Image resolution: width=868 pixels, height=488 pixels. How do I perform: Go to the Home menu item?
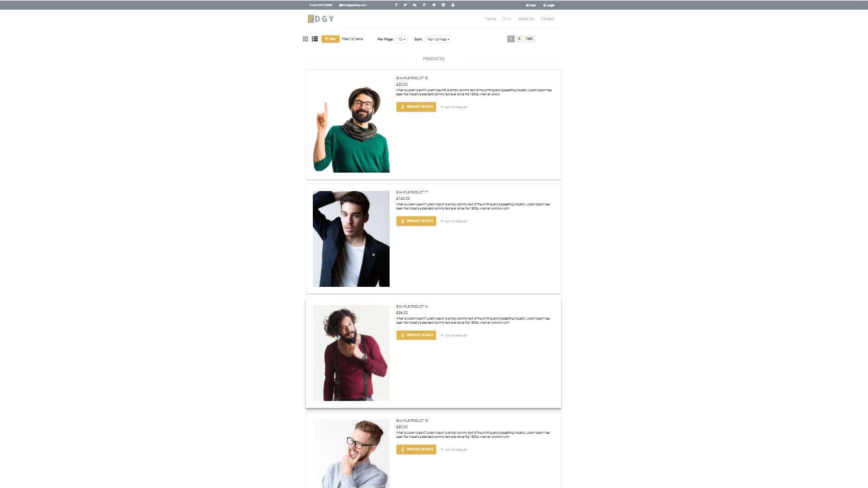(490, 19)
